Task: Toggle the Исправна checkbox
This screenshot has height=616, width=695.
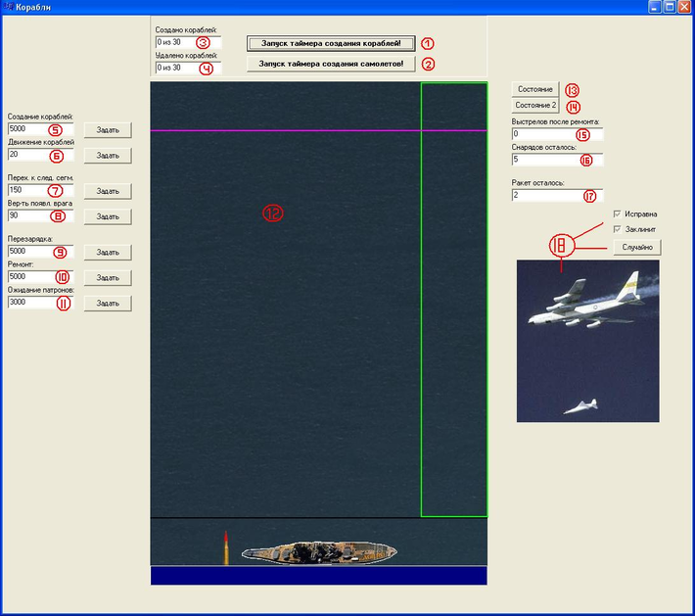Action: [617, 213]
